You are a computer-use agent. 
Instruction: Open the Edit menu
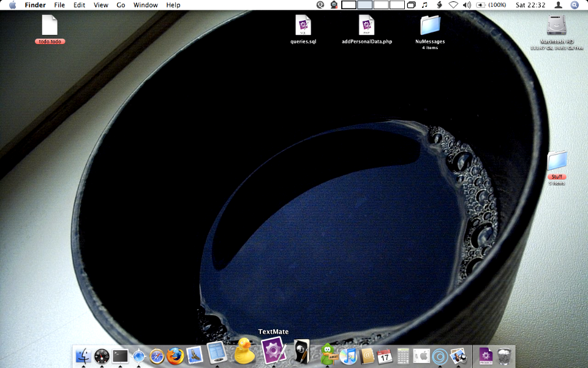click(79, 5)
